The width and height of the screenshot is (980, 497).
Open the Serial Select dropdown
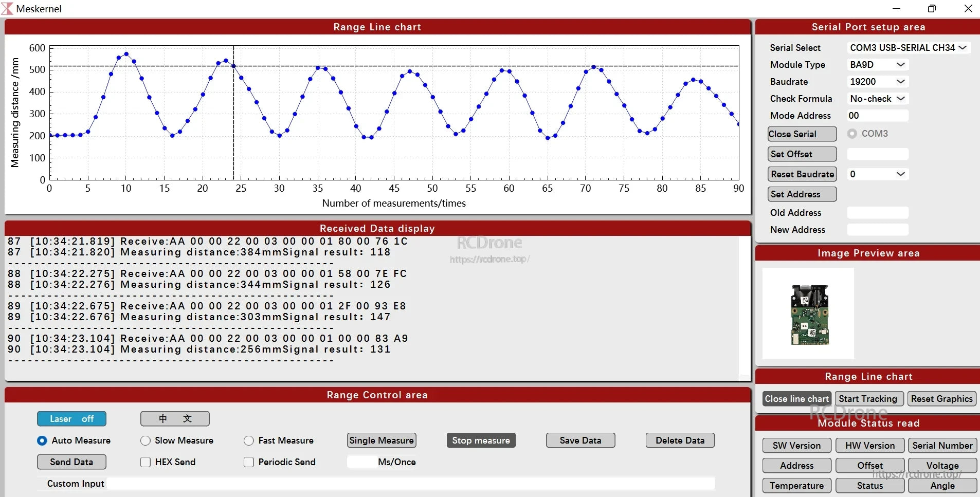[908, 48]
